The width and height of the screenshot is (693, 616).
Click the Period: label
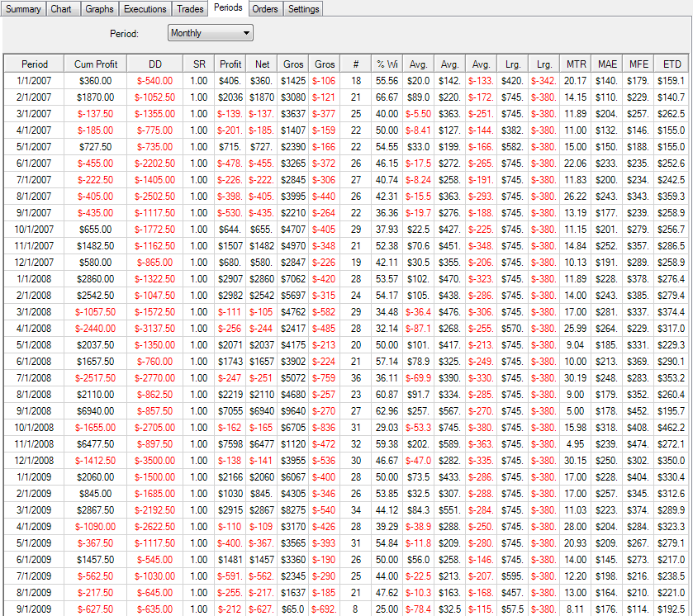click(124, 34)
